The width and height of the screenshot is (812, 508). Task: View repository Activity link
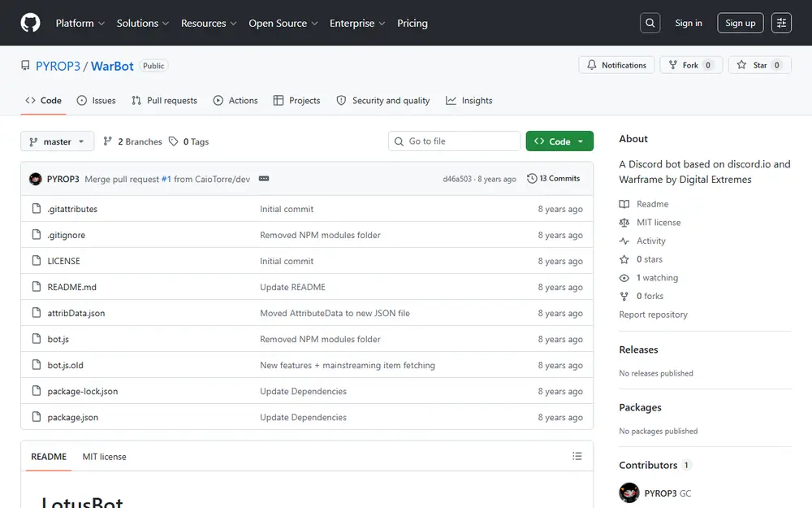642,241
